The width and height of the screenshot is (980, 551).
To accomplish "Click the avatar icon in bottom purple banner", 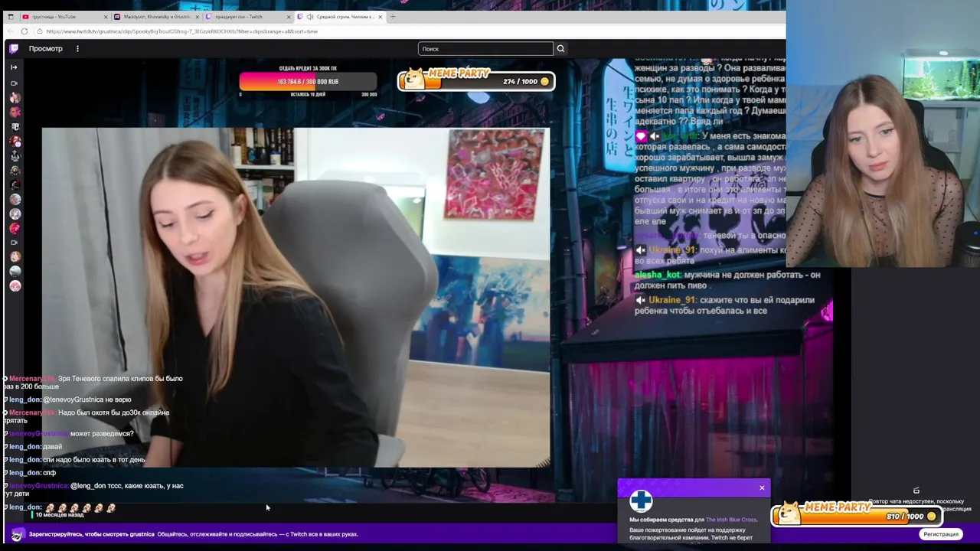I will (x=17, y=534).
